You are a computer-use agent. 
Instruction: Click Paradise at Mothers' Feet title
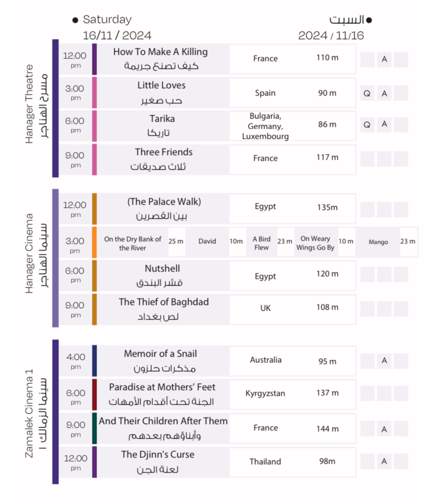[x=162, y=388]
